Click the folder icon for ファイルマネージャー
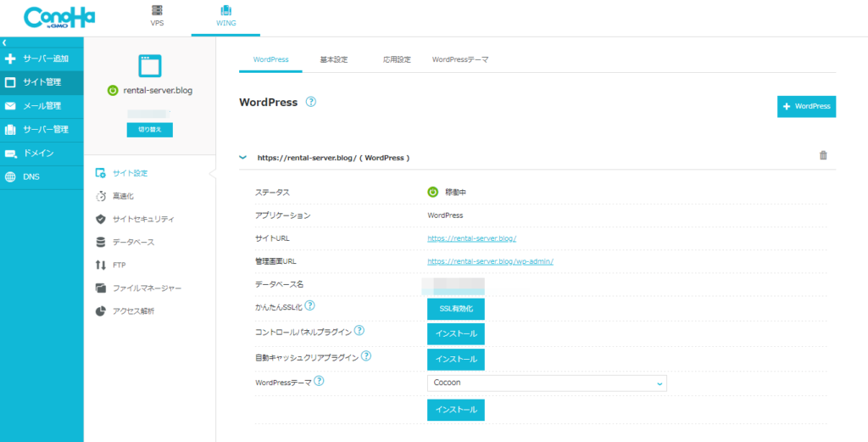 (101, 288)
